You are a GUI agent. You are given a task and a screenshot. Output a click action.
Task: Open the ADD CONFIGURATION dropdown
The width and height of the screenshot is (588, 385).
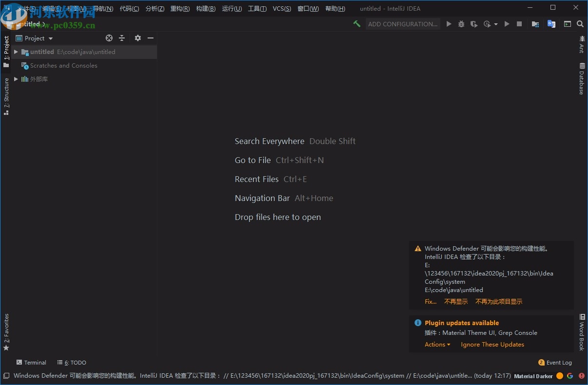point(403,24)
